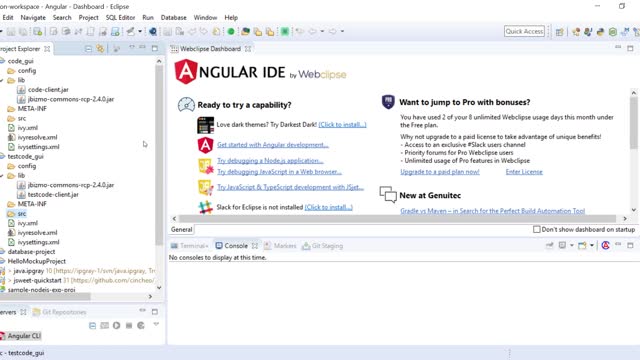The height and width of the screenshot is (360, 640).
Task: Switch to the Terminal tab
Action: pyautogui.click(x=189, y=246)
